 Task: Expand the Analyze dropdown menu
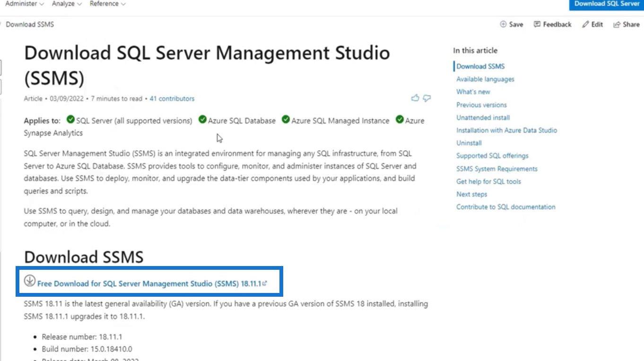[x=67, y=4]
